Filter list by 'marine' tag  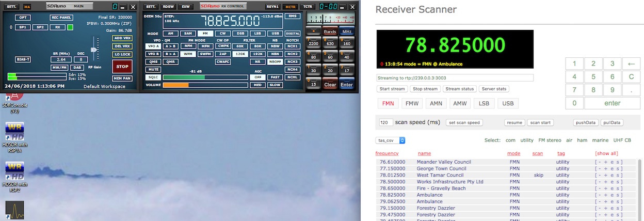600,140
